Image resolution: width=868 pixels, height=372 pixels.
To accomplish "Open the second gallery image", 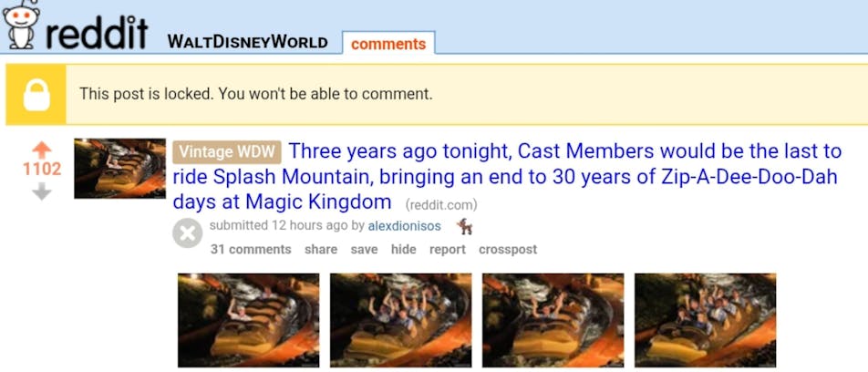I will pyautogui.click(x=401, y=320).
